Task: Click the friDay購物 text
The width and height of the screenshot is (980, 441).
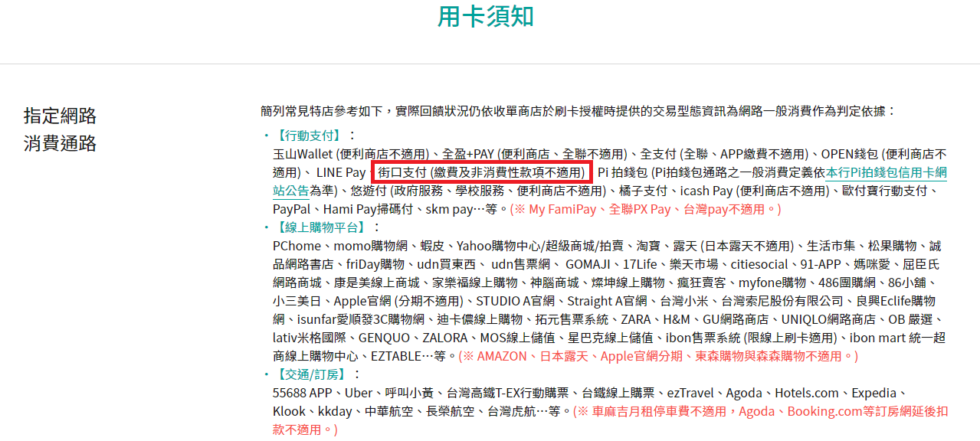Action: [375, 264]
